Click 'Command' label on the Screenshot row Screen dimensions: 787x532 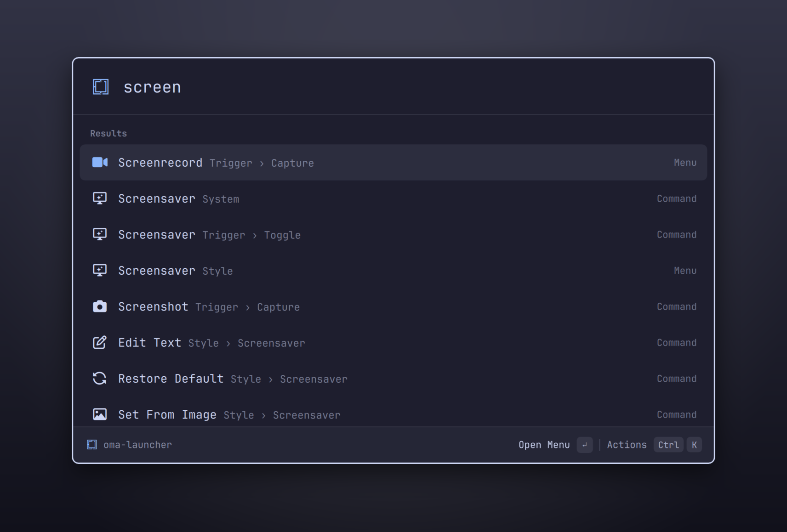coord(677,306)
